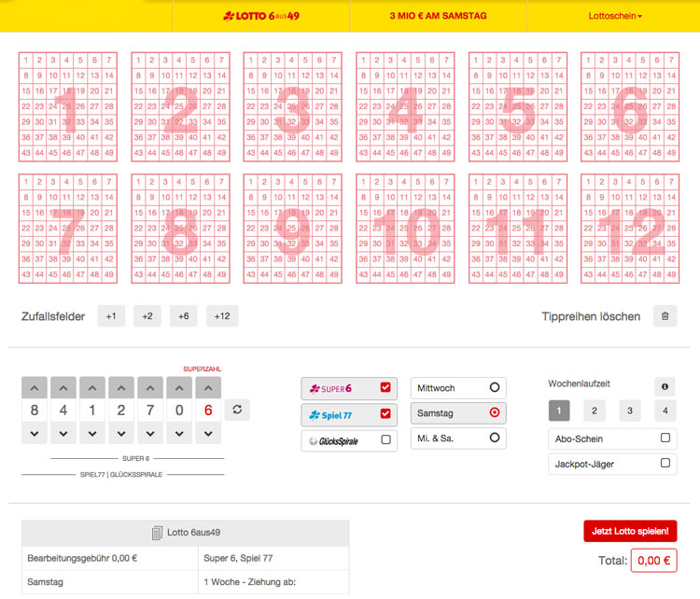
Task: Pick number 1 in tip field 7
Action: pyautogui.click(x=26, y=182)
